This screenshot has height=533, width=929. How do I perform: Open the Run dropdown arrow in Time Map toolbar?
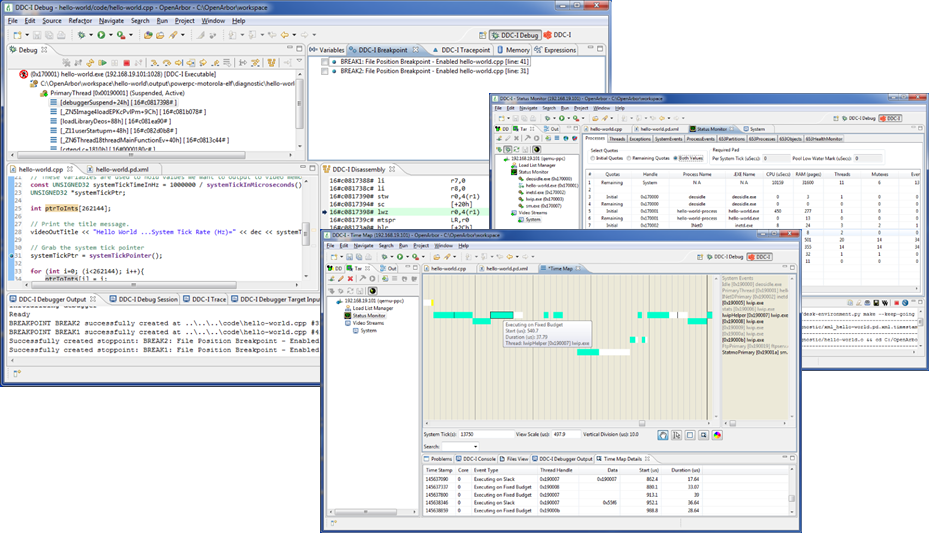408,256
